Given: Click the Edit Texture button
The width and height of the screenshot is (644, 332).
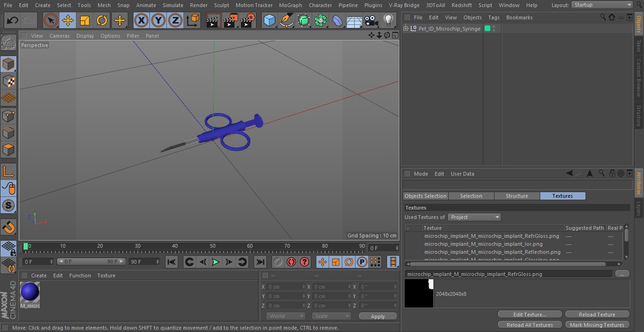Looking at the screenshot, I should tap(530, 315).
